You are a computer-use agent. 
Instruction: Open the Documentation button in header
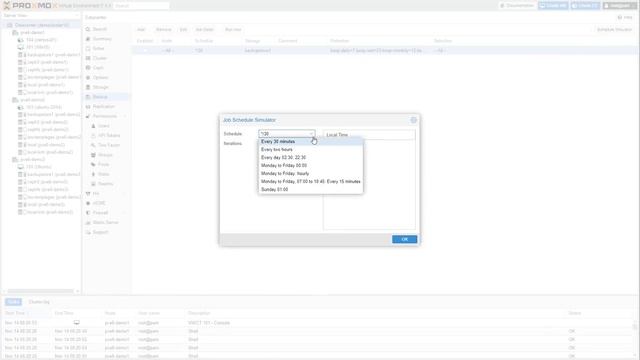click(517, 6)
